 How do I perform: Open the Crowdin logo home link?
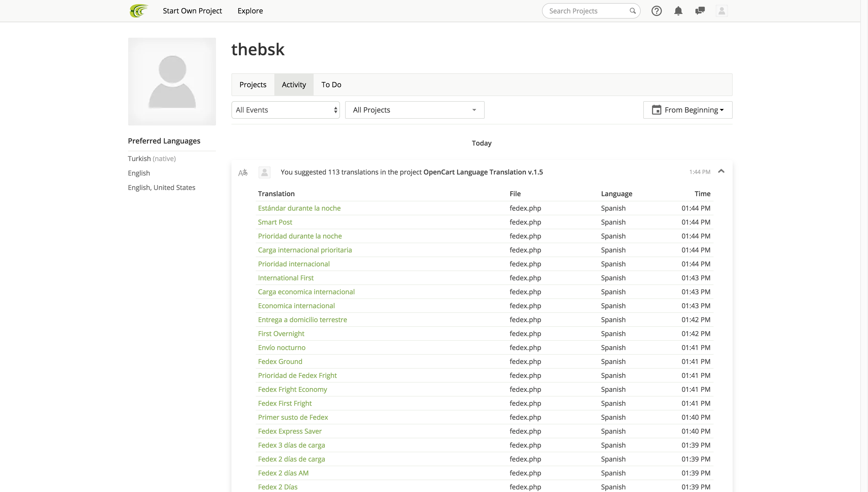(x=139, y=11)
